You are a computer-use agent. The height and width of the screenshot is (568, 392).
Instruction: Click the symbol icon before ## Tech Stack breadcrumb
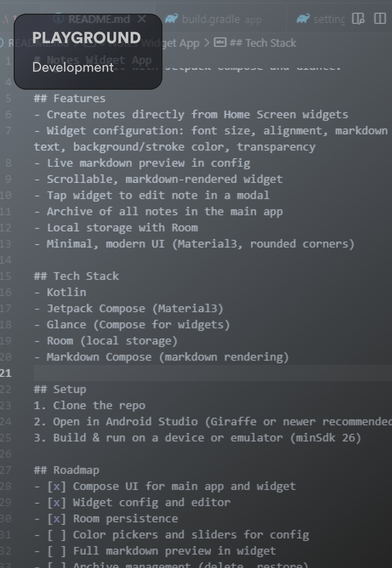coord(220,43)
